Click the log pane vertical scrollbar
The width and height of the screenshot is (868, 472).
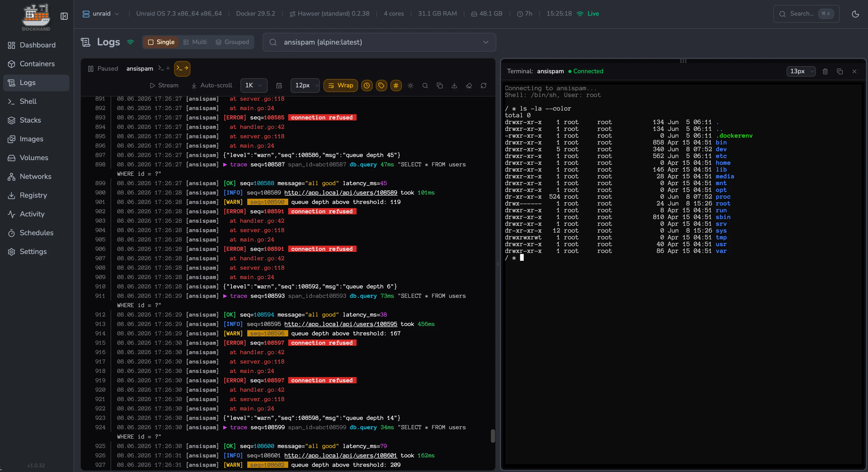point(493,435)
